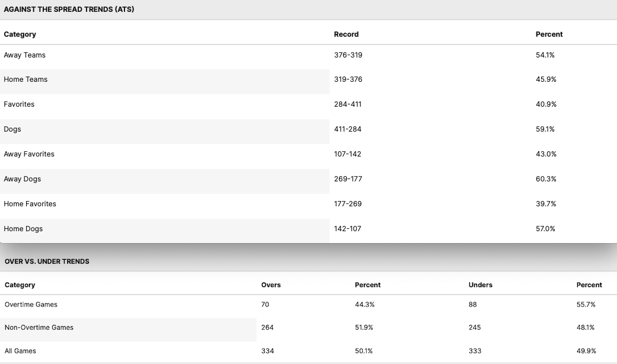Click the Favorites category row label

[19, 104]
